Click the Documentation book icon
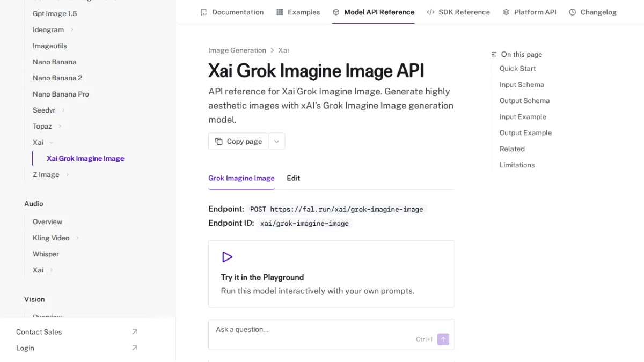Image resolution: width=644 pixels, height=362 pixels. pyautogui.click(x=203, y=12)
